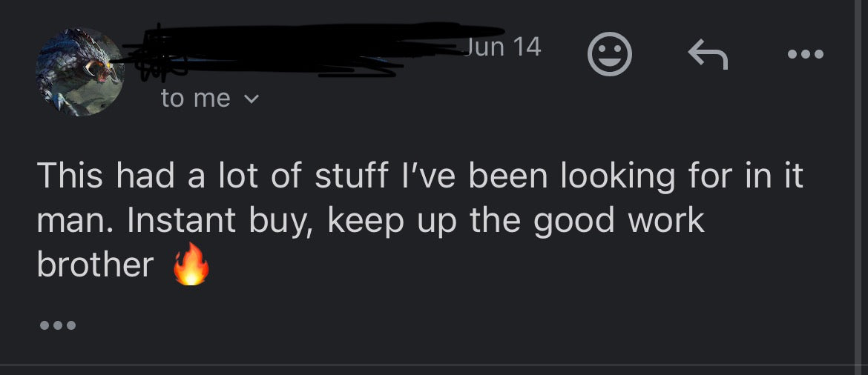The width and height of the screenshot is (868, 375).
Task: Click the word "man." in the message
Action: point(76,221)
